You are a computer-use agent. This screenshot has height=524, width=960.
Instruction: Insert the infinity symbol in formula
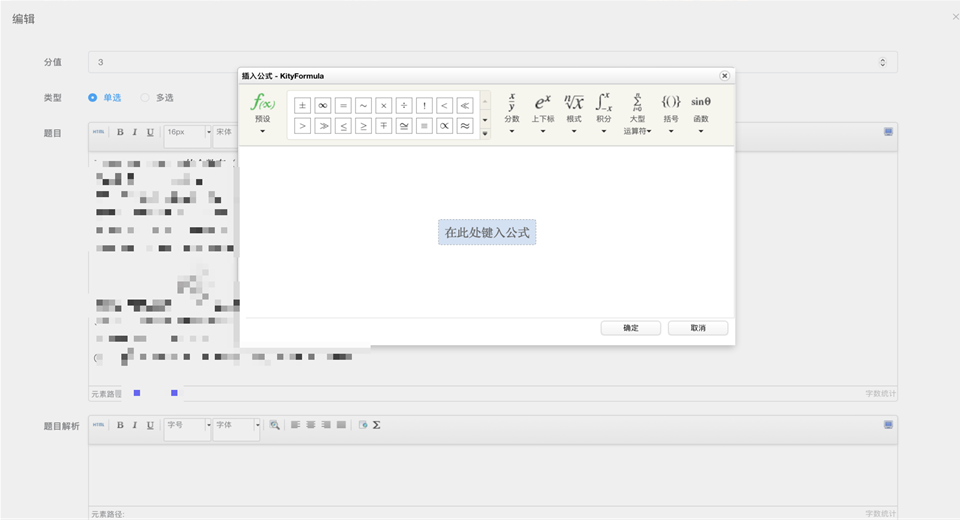tap(323, 105)
